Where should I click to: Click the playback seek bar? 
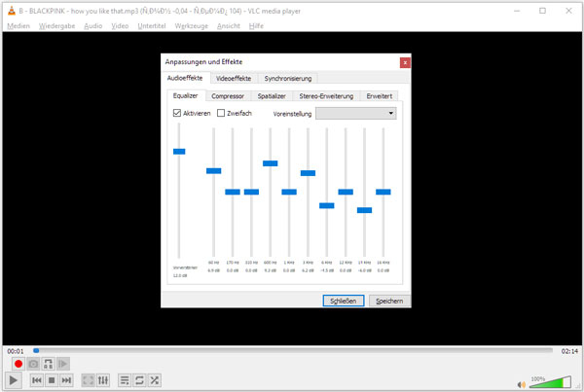point(292,350)
